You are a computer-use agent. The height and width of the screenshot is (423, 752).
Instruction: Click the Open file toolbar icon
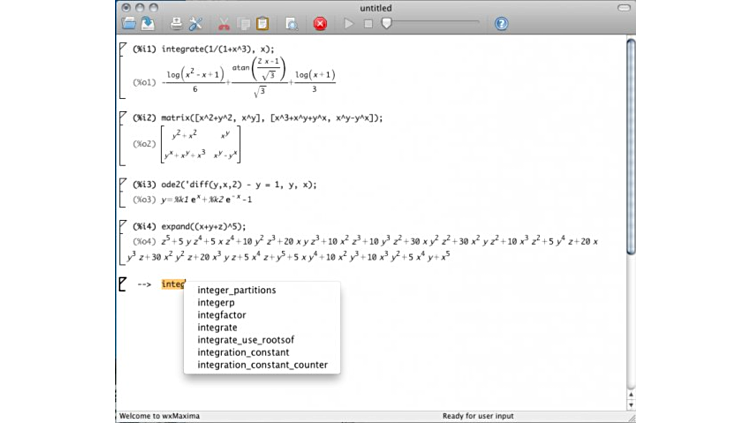click(128, 23)
